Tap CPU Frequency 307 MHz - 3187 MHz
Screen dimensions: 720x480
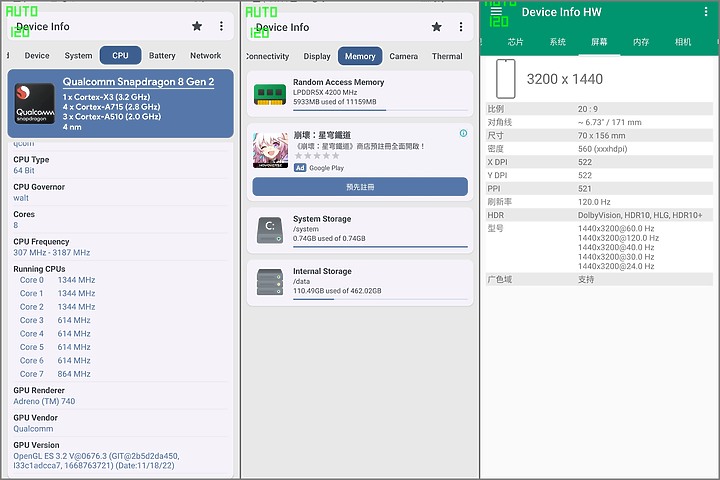point(51,253)
